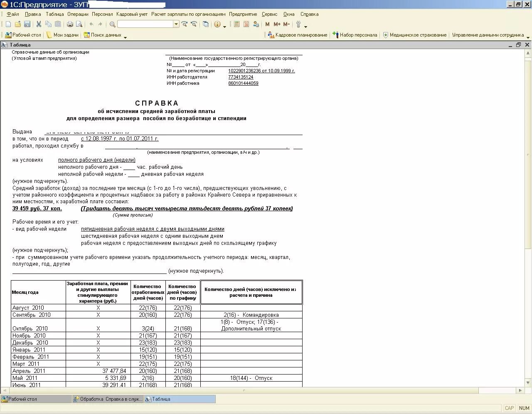Click the Cut scissors icon
Viewport: 532px width, 414px height.
(39, 24)
